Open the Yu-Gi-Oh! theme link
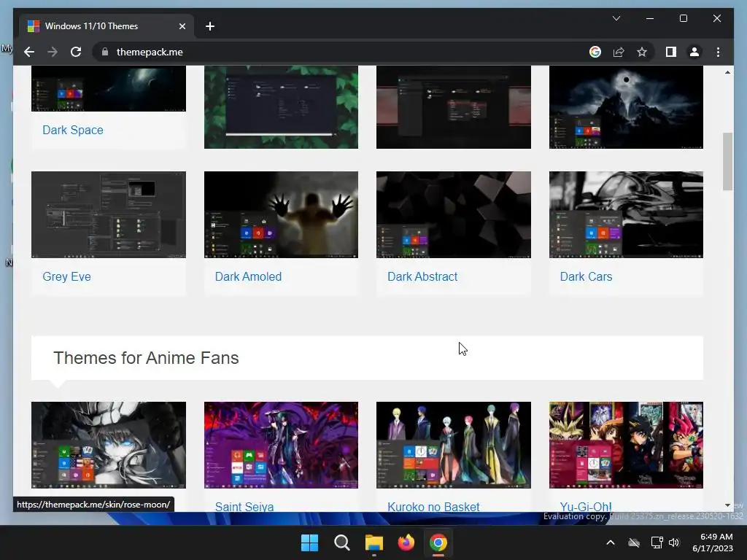Image resolution: width=747 pixels, height=560 pixels. pos(586,507)
